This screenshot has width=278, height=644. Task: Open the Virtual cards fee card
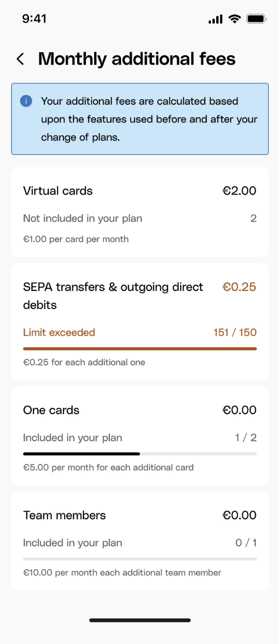coord(140,212)
